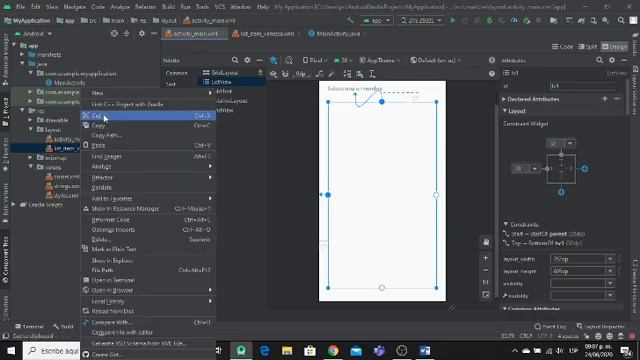Screen dimensions: 640x360
Task: Choose Reformat Code in the context menu
Action: tap(148, 220)
